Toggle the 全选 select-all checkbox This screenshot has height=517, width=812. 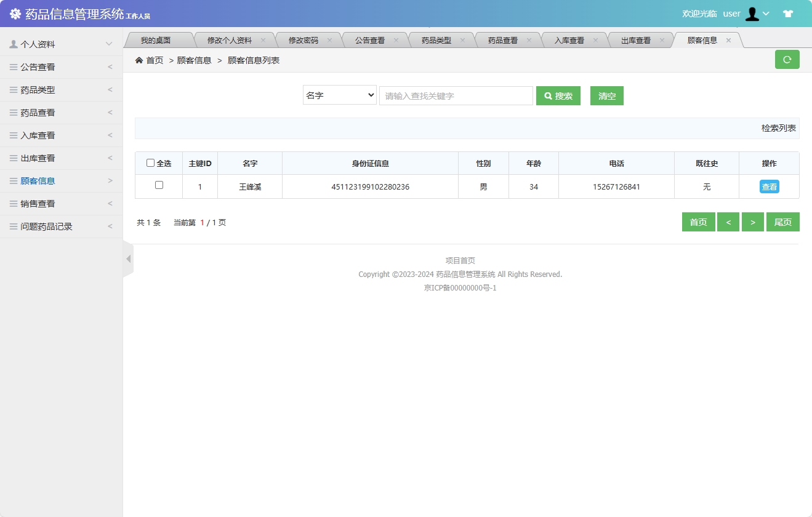pyautogui.click(x=150, y=162)
